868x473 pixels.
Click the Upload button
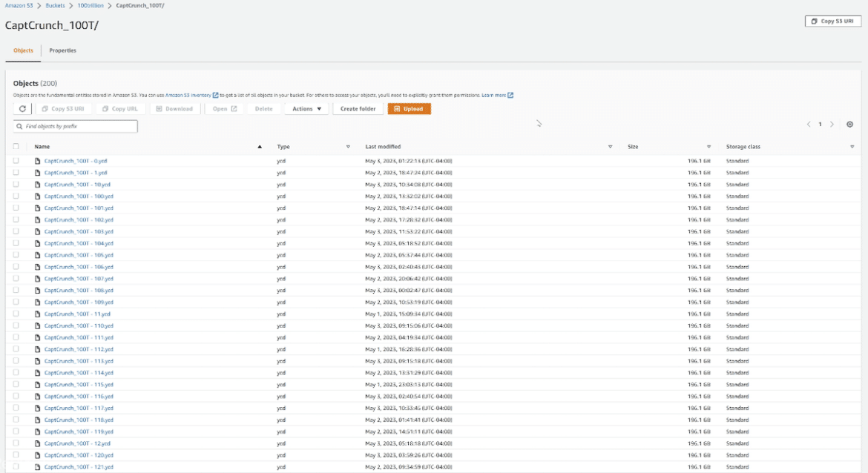coord(409,109)
